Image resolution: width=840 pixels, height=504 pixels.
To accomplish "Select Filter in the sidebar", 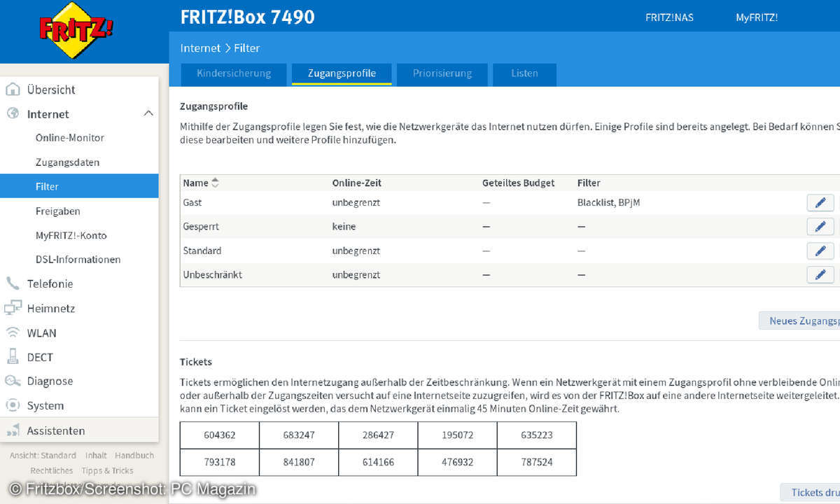I will coord(79,186).
